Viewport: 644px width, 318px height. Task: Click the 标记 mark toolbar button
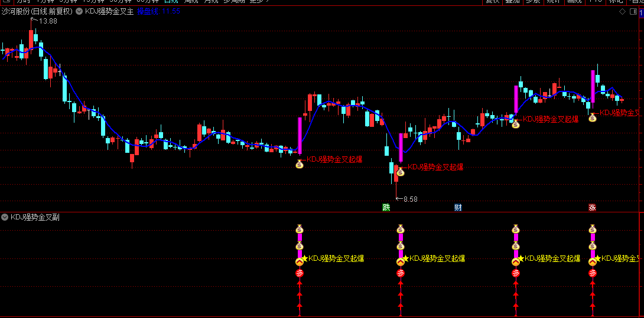616,2
